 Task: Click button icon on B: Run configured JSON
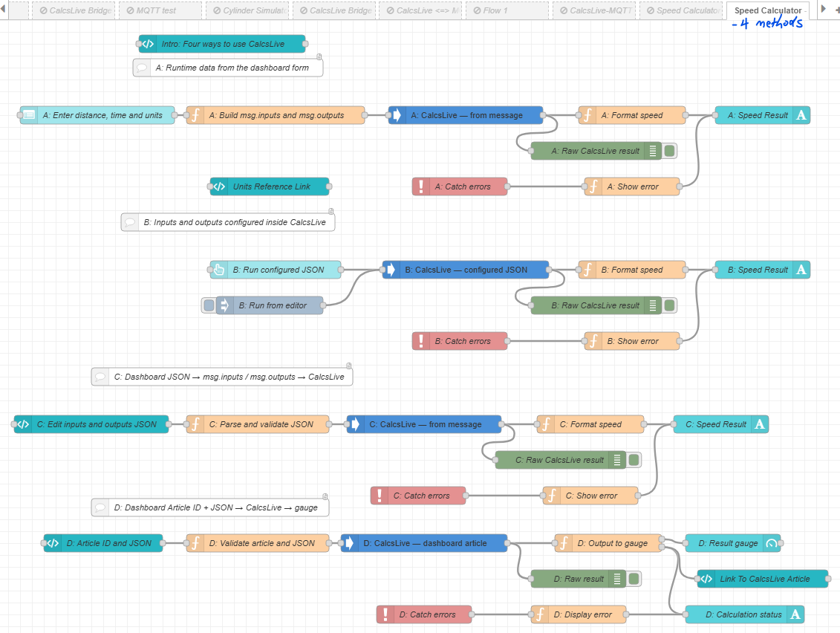click(x=219, y=270)
